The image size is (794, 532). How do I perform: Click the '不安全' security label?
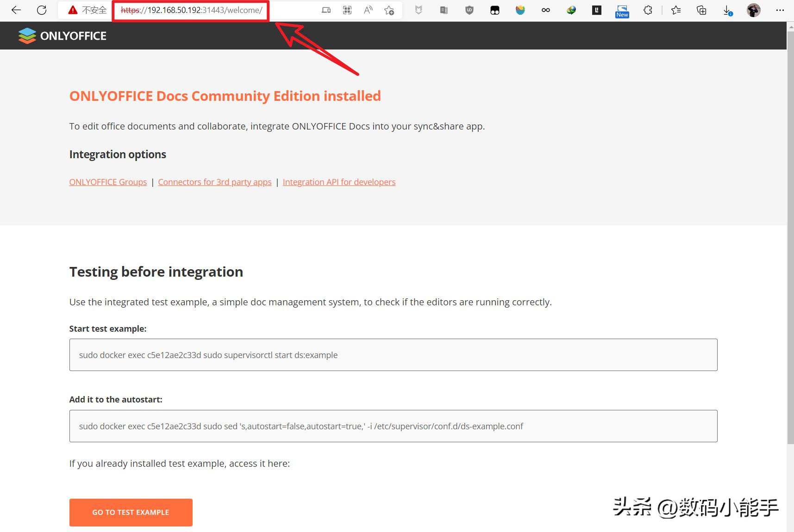click(x=94, y=10)
